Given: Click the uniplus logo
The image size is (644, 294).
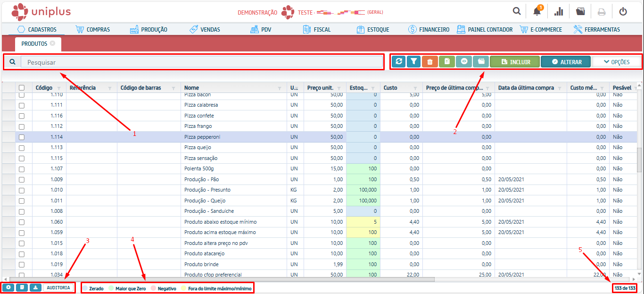Looking at the screenshot, I should click(41, 12).
